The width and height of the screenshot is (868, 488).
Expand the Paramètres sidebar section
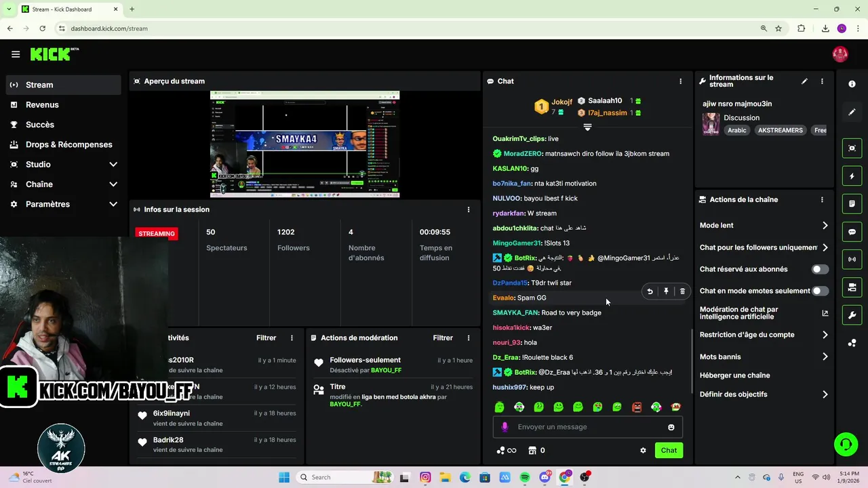pos(113,204)
